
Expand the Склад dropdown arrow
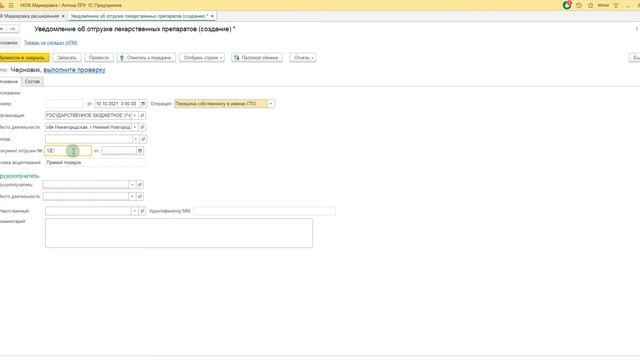point(136,139)
